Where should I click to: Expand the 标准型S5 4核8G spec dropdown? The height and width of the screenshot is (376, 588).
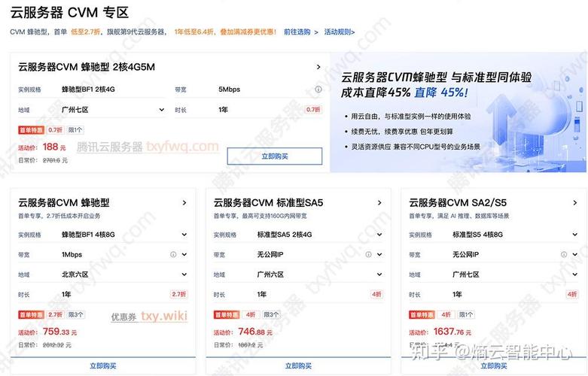click(x=575, y=235)
